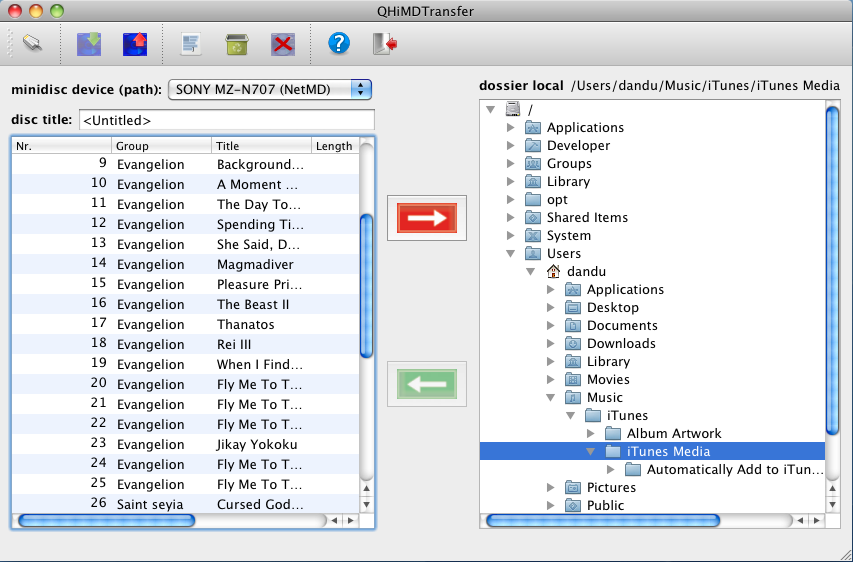Expand the Groups folder

[x=510, y=163]
